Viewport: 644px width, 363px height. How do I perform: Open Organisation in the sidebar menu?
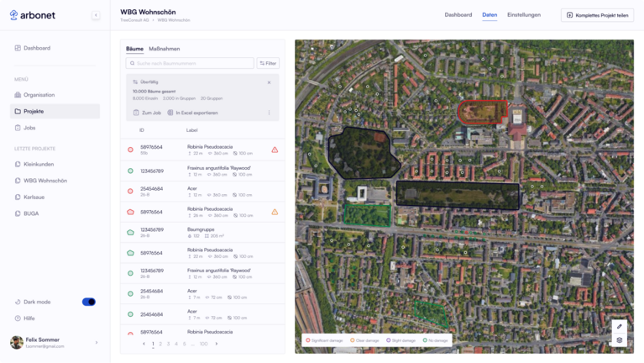click(x=34, y=95)
